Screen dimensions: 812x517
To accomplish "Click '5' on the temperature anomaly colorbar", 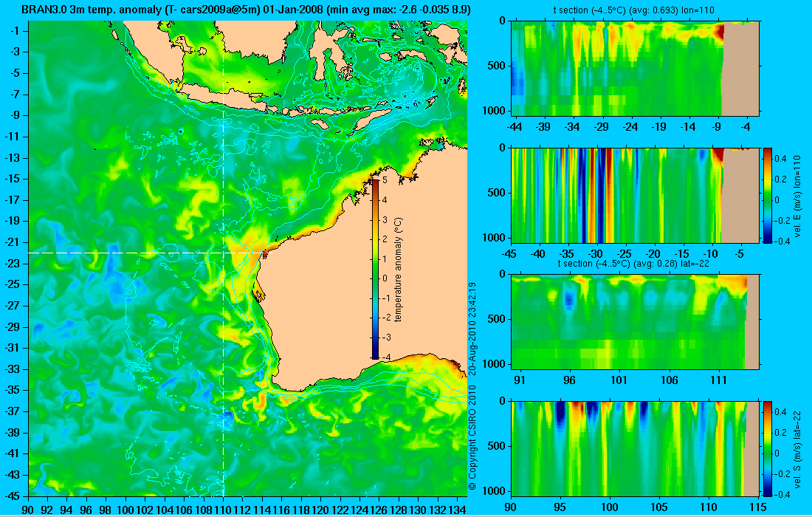I will pos(385,180).
